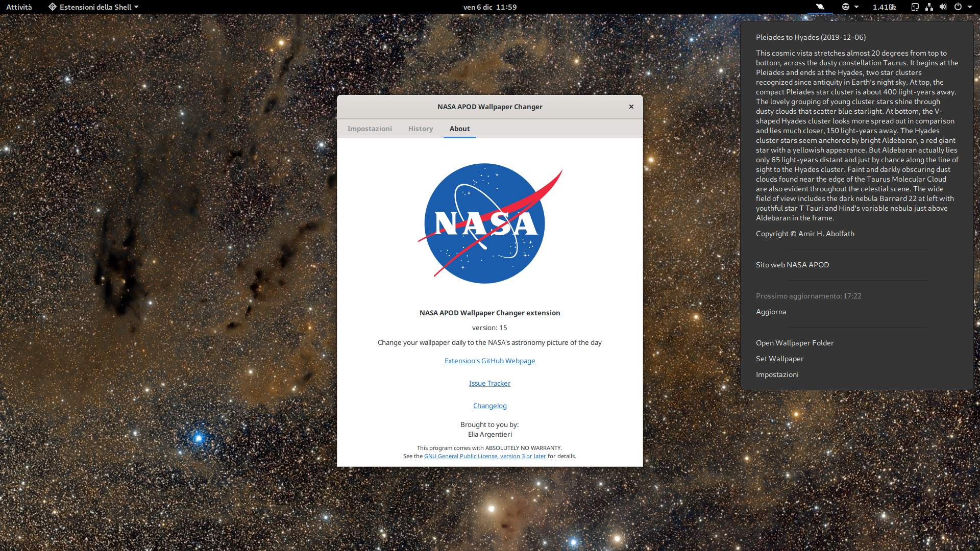This screenshot has width=980, height=551.
Task: Expand the system menu arrow beside power icon
Action: point(970,7)
